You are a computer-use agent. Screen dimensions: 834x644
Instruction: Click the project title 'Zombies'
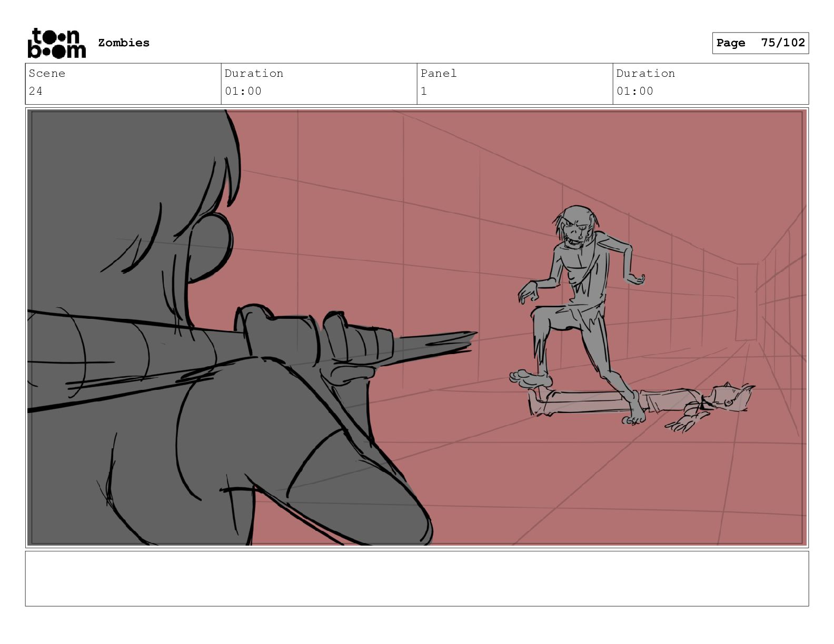tap(124, 43)
